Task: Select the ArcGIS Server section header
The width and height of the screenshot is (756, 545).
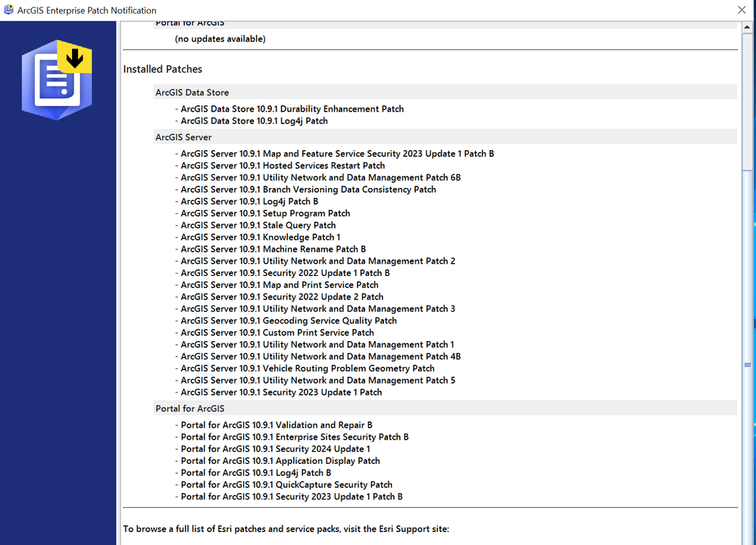Action: 445,137
